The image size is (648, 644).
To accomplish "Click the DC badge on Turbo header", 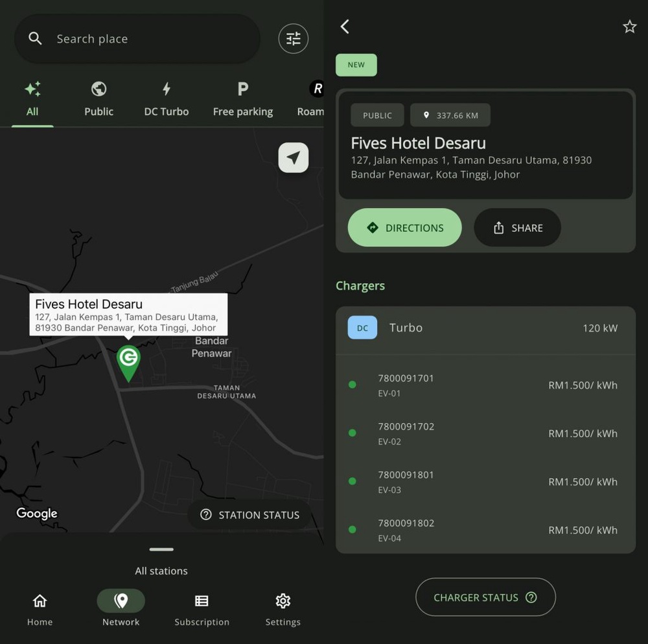I will 362,328.
